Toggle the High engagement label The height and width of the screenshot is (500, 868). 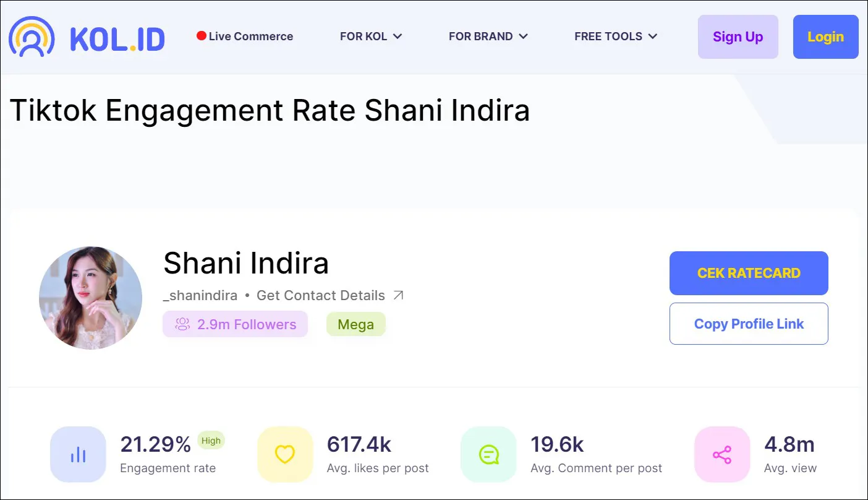click(211, 441)
